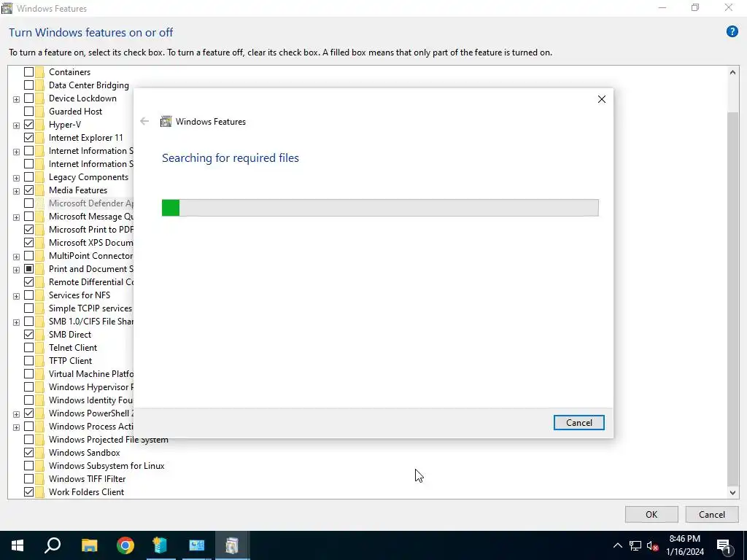
Task: Cancel the file search dialog
Action: click(578, 423)
